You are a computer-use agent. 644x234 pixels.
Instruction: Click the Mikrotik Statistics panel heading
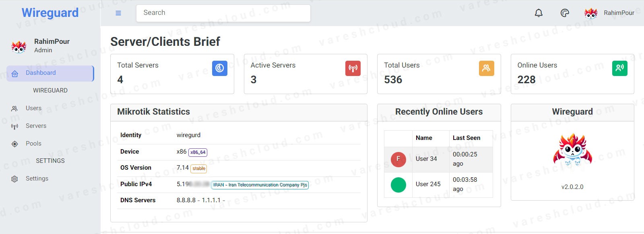point(153,112)
